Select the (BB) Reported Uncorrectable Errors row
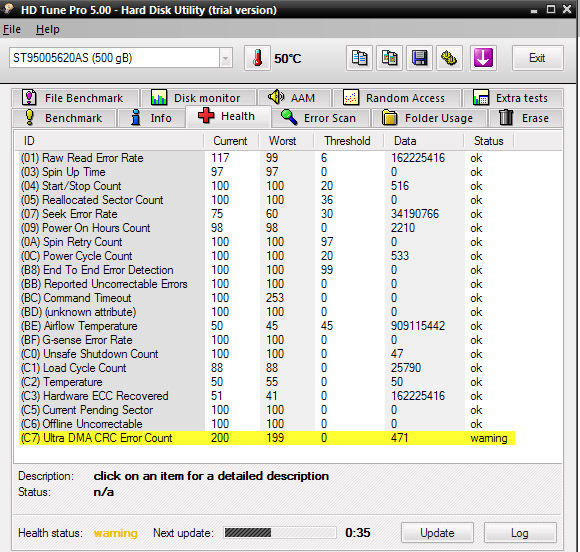580x552 pixels. tap(266, 284)
